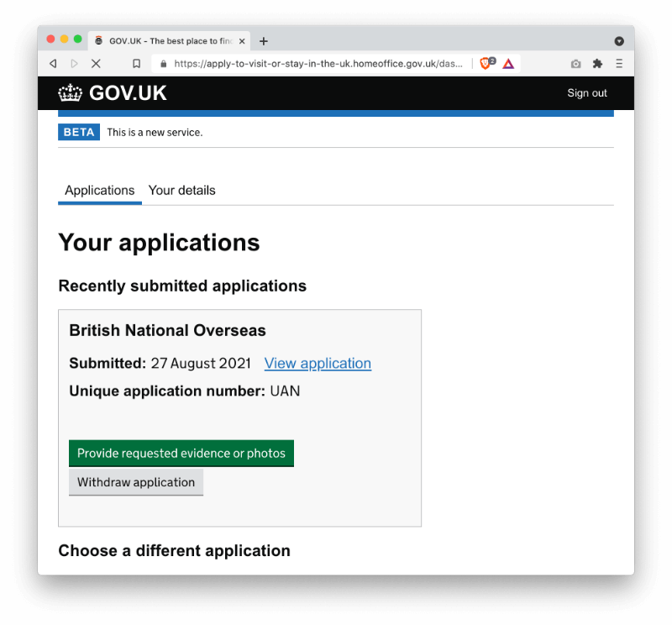Click the 'British National Overseas' title

coord(167,330)
